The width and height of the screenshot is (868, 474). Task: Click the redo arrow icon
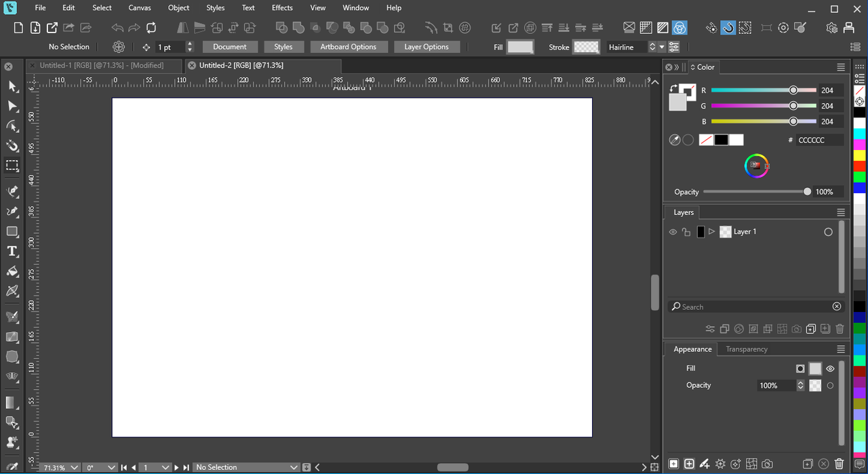[134, 28]
